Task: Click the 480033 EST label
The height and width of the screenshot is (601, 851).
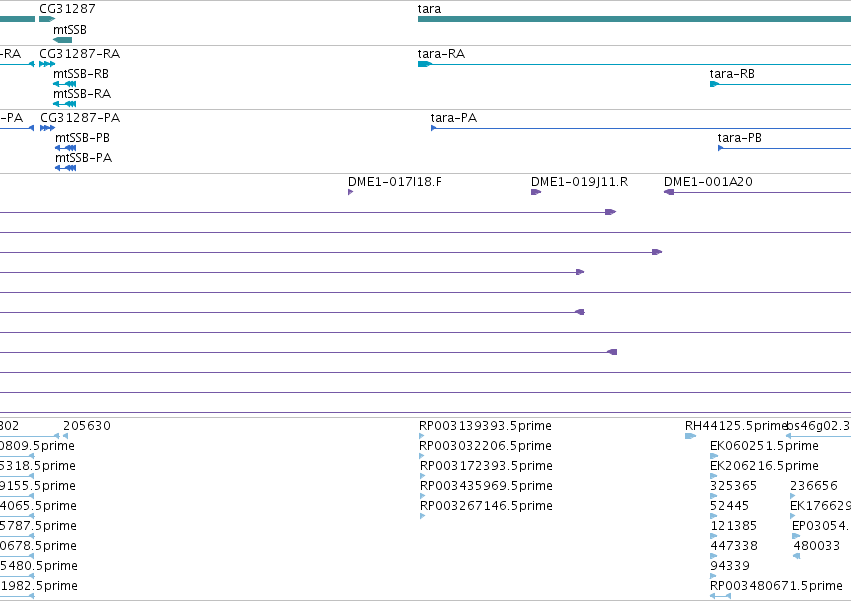Action: pos(817,546)
